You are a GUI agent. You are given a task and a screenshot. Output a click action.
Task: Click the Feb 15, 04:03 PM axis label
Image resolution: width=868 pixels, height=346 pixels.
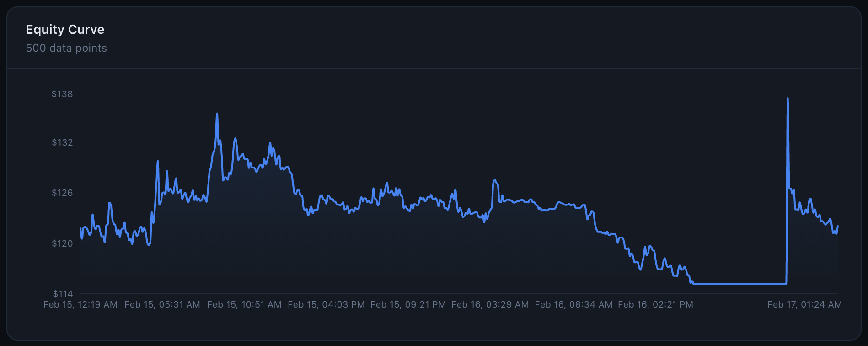(x=326, y=304)
